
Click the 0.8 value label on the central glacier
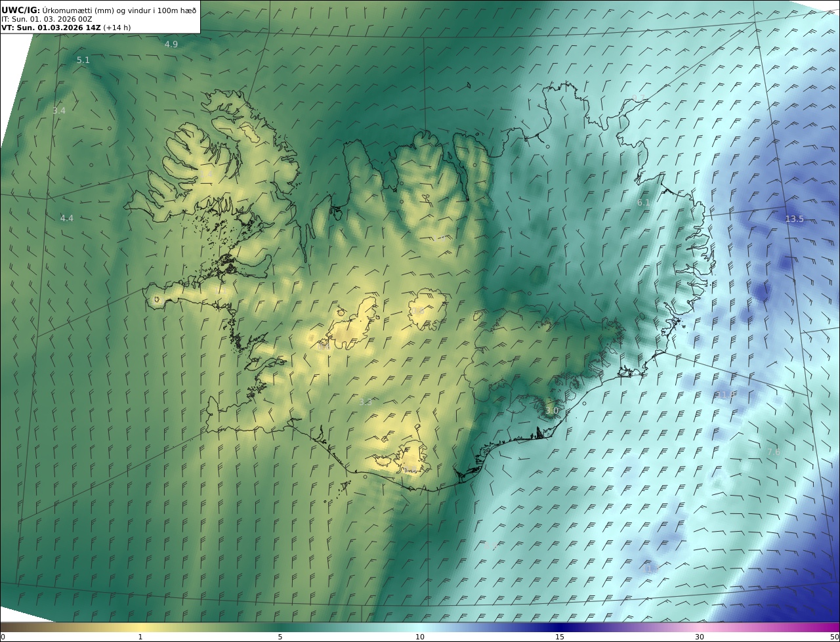(x=417, y=310)
